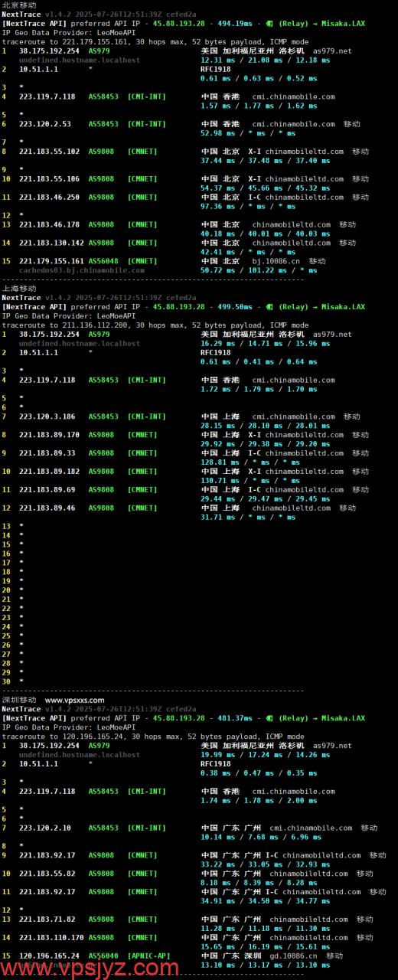The image size is (398, 980).
Task: Click IP address 221.183.89.69
Action: 47,490
